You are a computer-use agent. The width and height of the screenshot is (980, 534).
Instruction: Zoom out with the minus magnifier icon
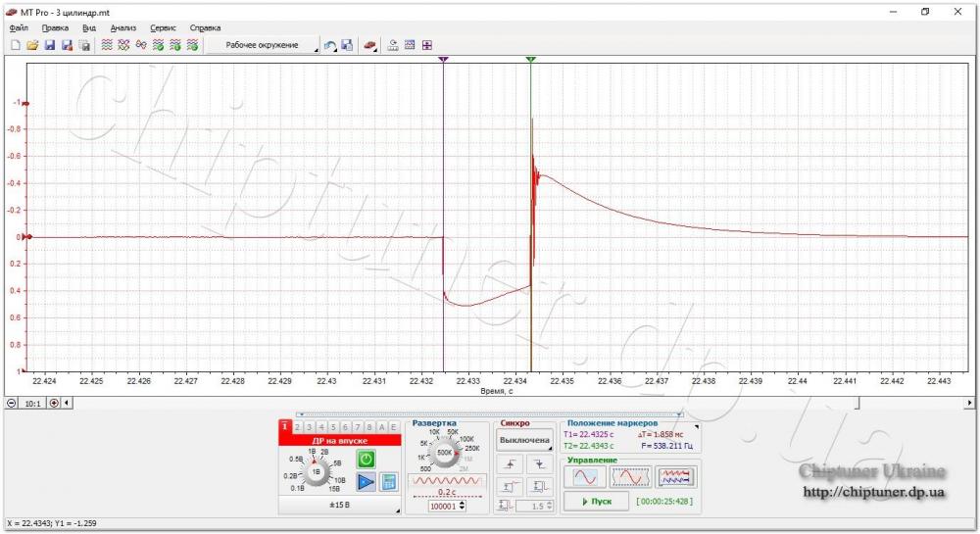click(11, 404)
